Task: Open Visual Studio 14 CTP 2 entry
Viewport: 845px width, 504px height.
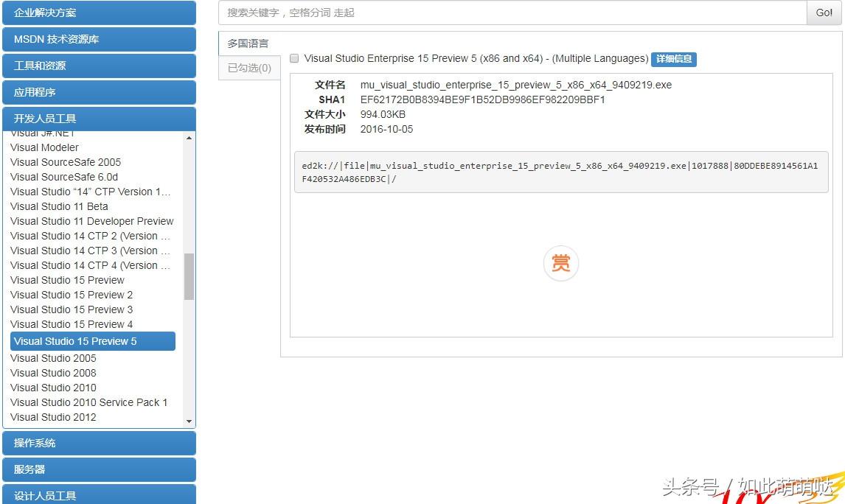Action: tap(90, 236)
